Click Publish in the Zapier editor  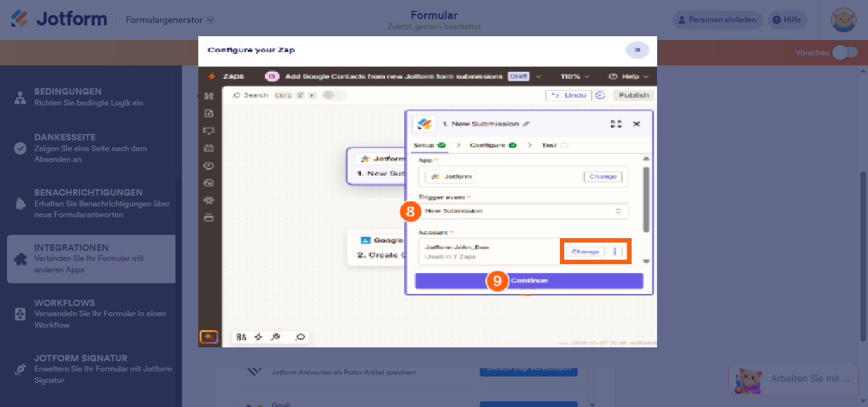click(634, 95)
